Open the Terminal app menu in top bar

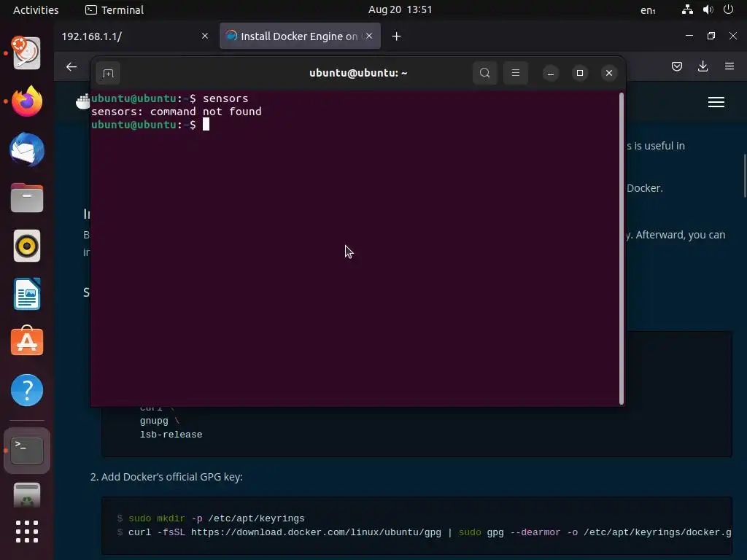click(115, 10)
